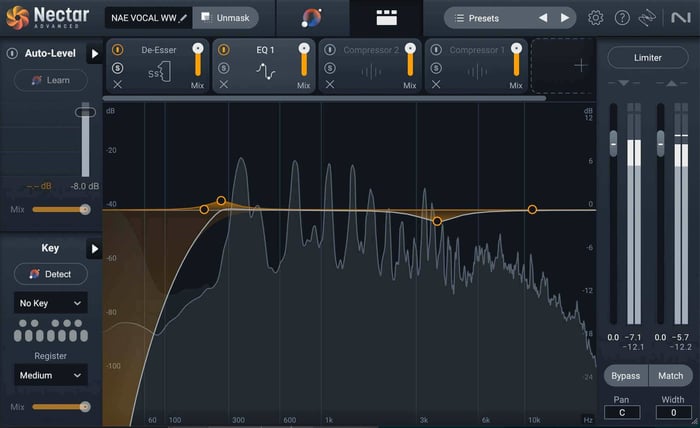Image resolution: width=700 pixels, height=428 pixels.
Task: Click the Pan value field
Action: coord(622,412)
